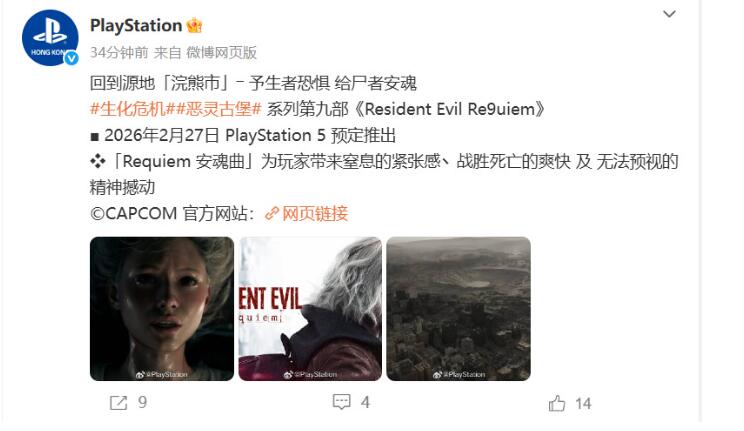
Task: Open repost count showing 9
Action: point(142,403)
